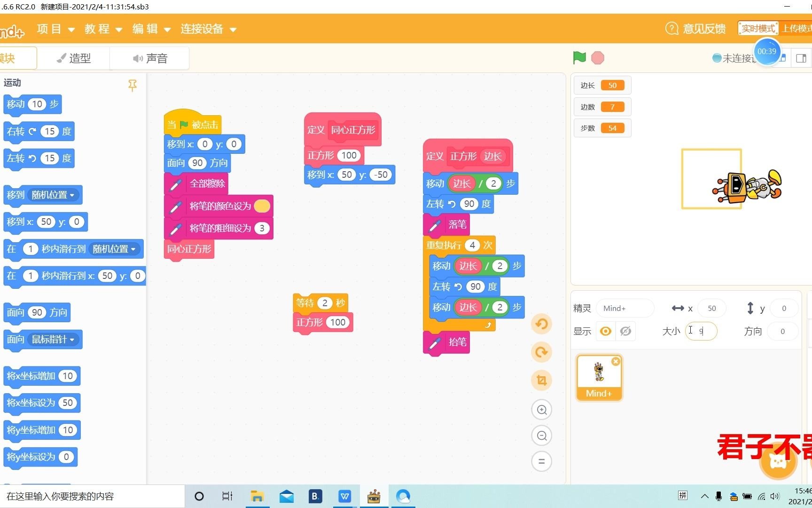Hide the sprite with the crossed-eye toggle
This screenshot has width=812, height=508.
625,331
